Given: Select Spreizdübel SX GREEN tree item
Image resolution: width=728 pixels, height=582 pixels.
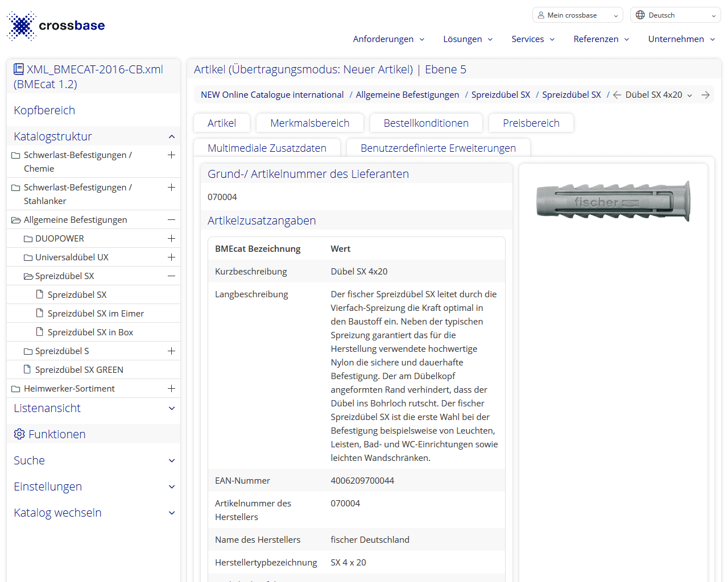Looking at the screenshot, I should 79,370.
